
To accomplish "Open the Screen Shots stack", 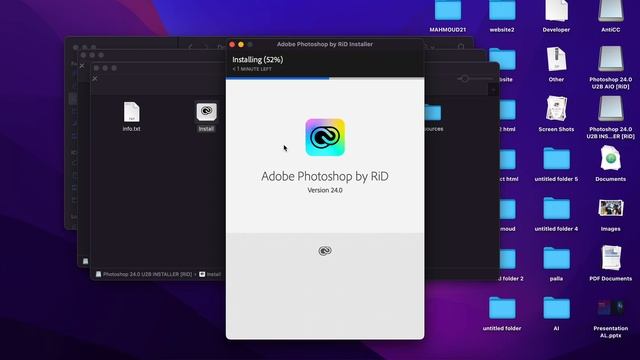I will [x=556, y=109].
